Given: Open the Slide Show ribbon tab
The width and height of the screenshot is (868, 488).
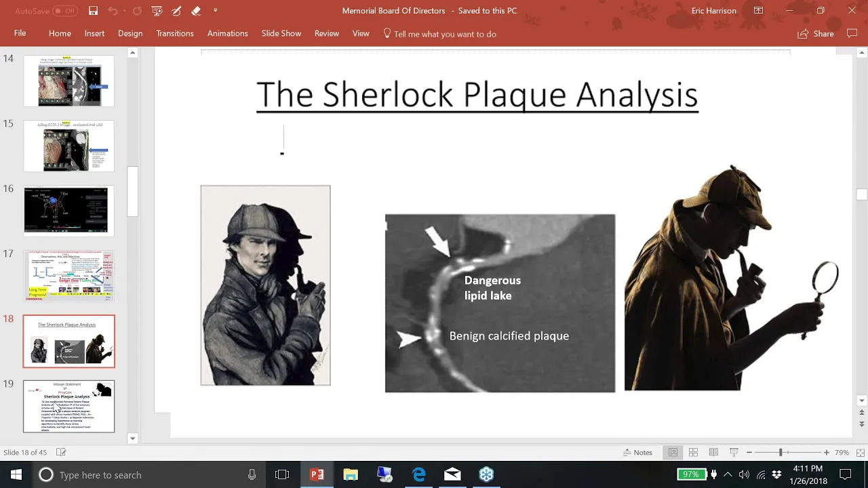Looking at the screenshot, I should pyautogui.click(x=281, y=33).
